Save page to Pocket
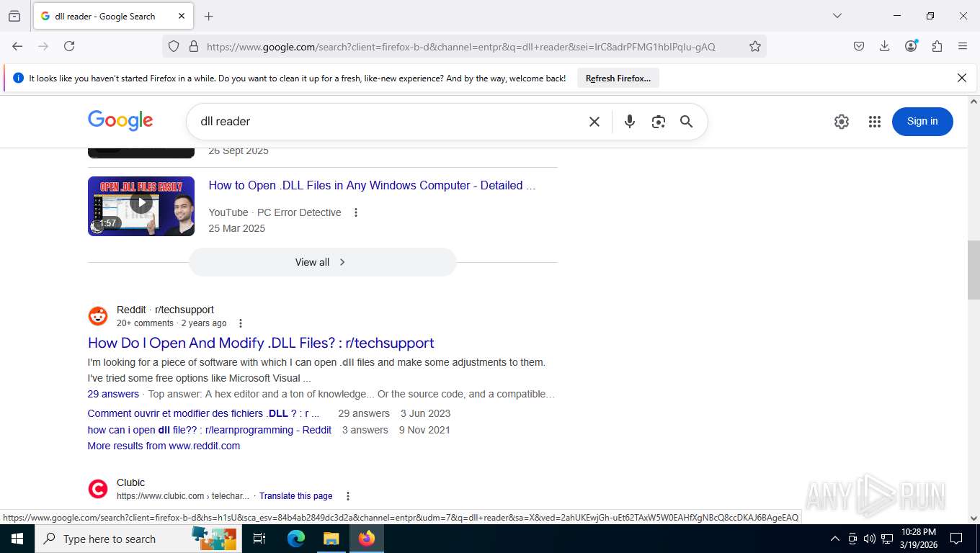 click(x=859, y=46)
